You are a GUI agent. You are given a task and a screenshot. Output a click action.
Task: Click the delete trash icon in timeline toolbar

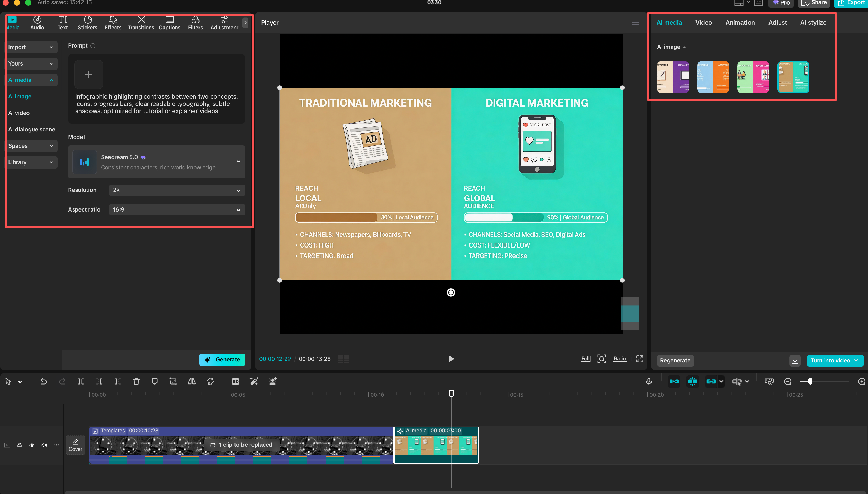point(136,381)
